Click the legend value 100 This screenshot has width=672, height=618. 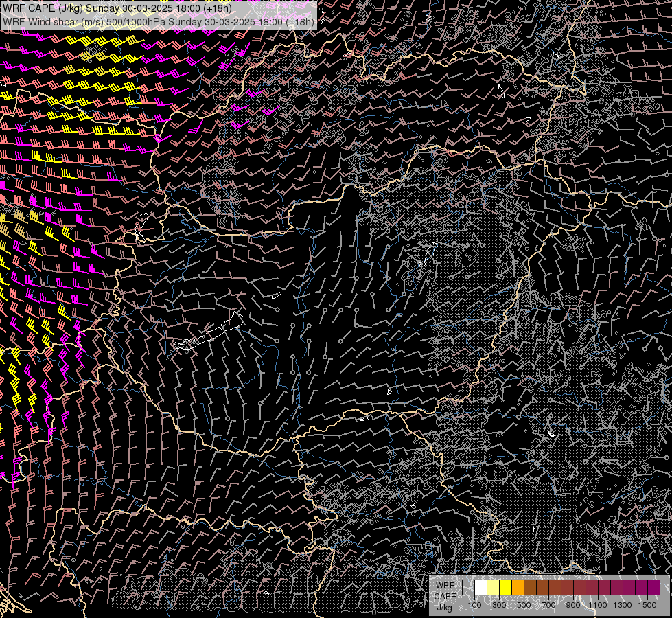(474, 605)
